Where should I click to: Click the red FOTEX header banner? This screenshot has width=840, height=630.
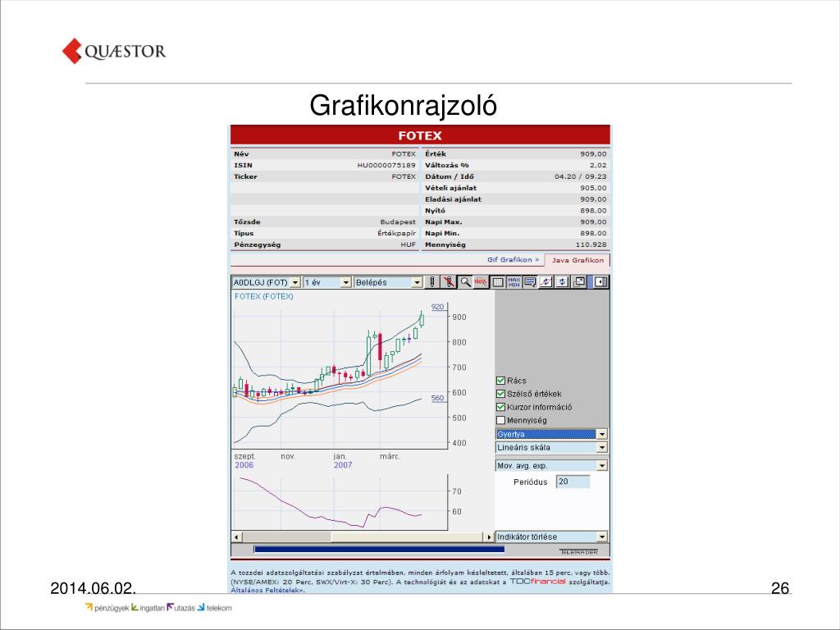(x=420, y=135)
